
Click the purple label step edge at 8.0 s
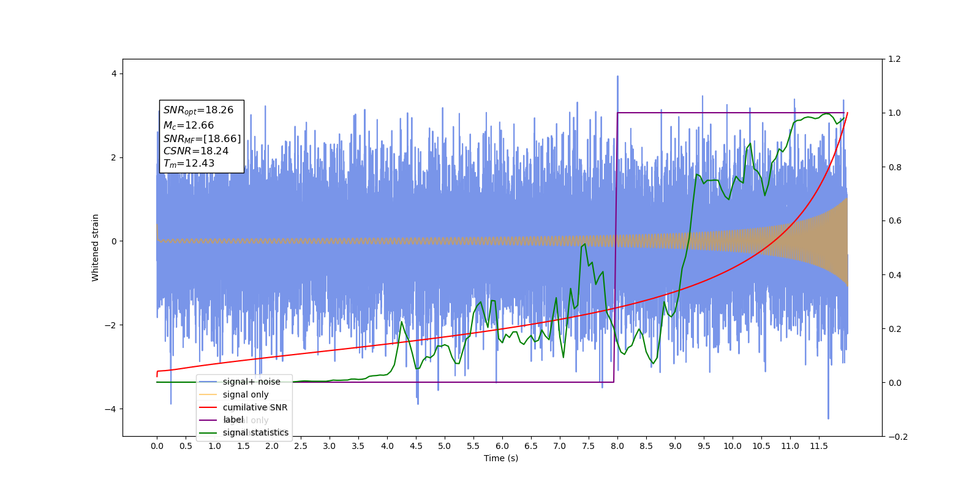[616, 247]
